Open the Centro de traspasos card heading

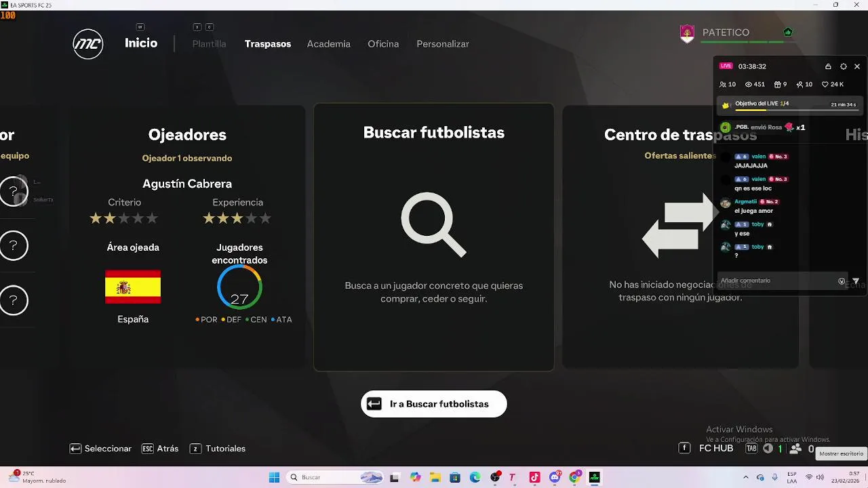coord(680,135)
